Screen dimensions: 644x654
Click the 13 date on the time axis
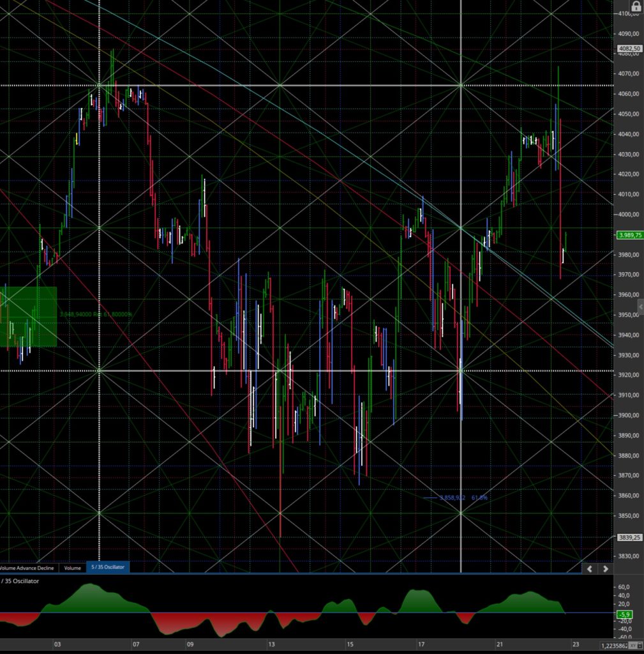coord(271,644)
